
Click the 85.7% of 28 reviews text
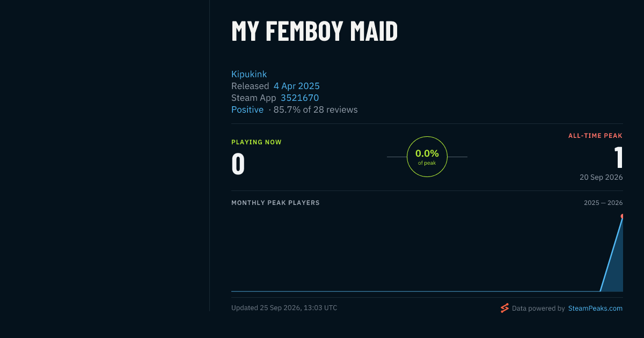pos(316,109)
